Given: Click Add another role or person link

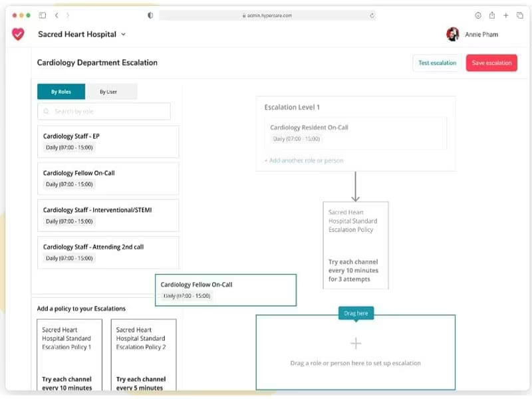Looking at the screenshot, I should 304,160.
